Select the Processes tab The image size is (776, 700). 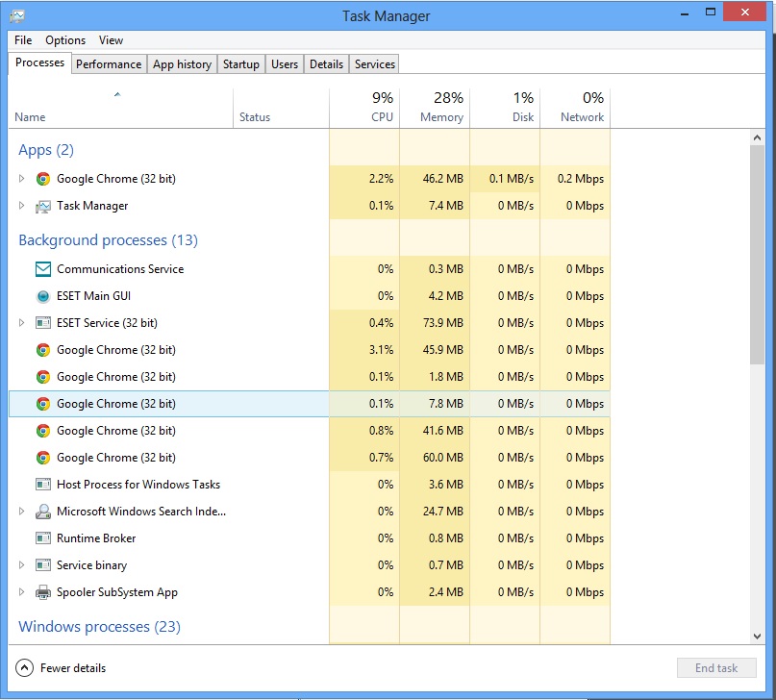[x=40, y=62]
